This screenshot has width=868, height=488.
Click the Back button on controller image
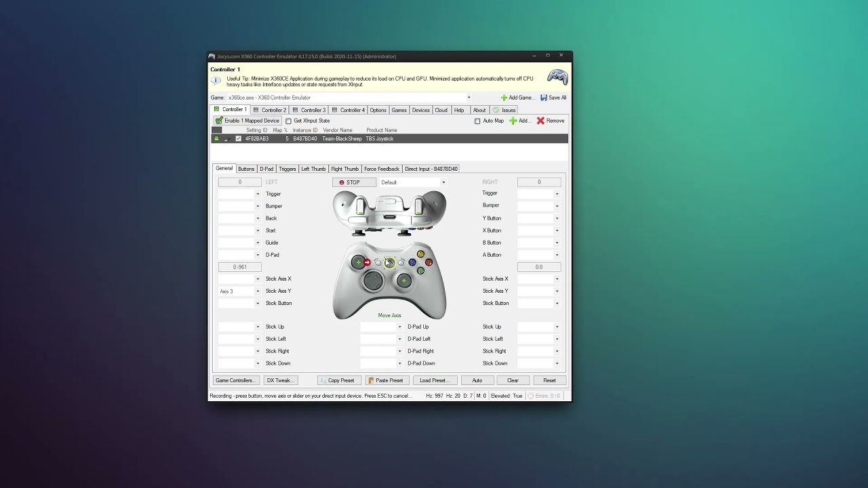[x=378, y=262]
